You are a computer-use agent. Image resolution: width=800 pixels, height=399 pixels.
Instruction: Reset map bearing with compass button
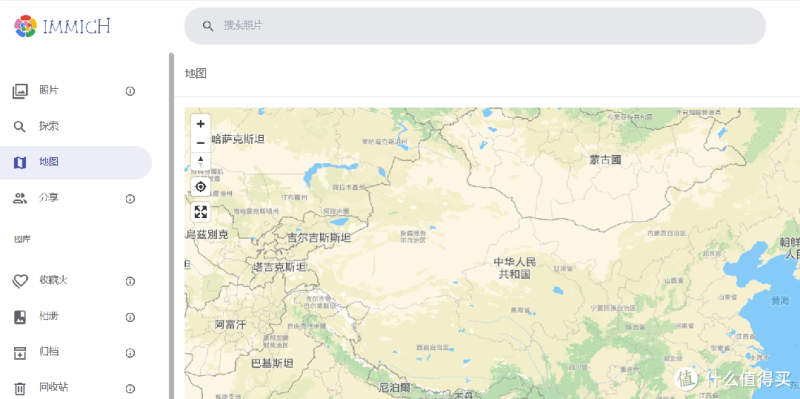click(x=201, y=161)
